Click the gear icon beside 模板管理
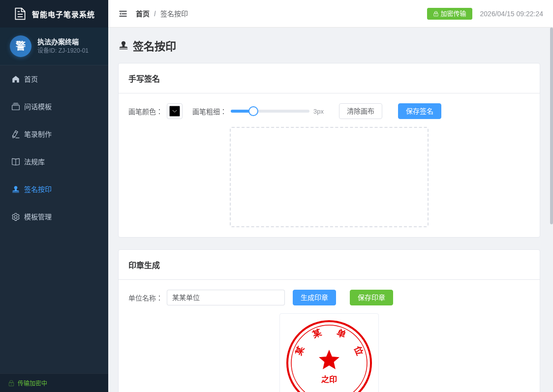The height and width of the screenshot is (392, 553). [x=16, y=217]
